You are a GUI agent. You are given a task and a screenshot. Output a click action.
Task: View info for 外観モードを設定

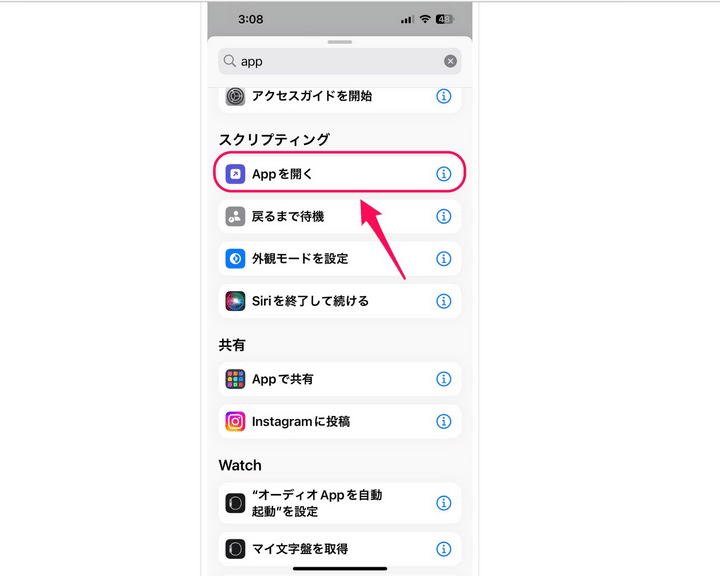[443, 259]
